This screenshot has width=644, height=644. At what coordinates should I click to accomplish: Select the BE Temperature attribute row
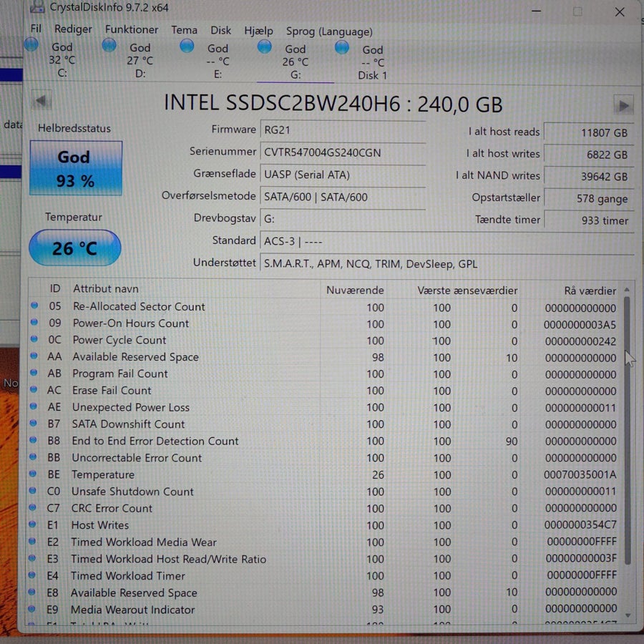324,475
